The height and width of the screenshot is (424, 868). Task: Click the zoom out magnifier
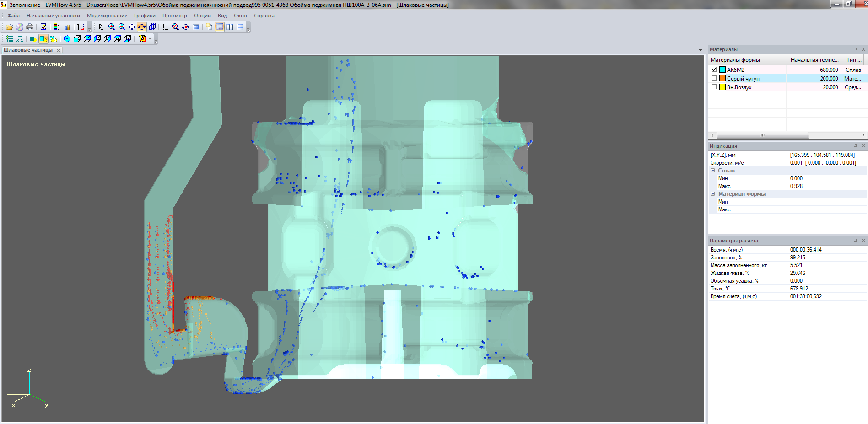pos(122,27)
